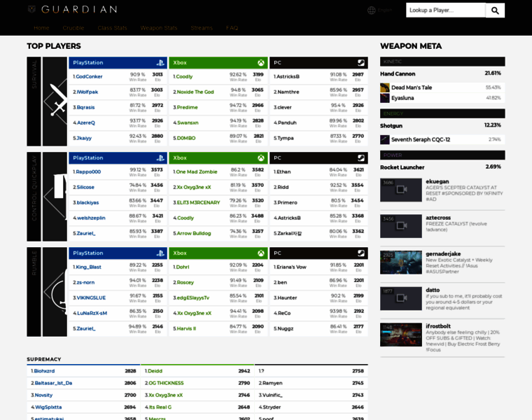The image size is (532, 420).
Task: Click the Dead Man's Tale weapon icon
Action: tap(385, 87)
